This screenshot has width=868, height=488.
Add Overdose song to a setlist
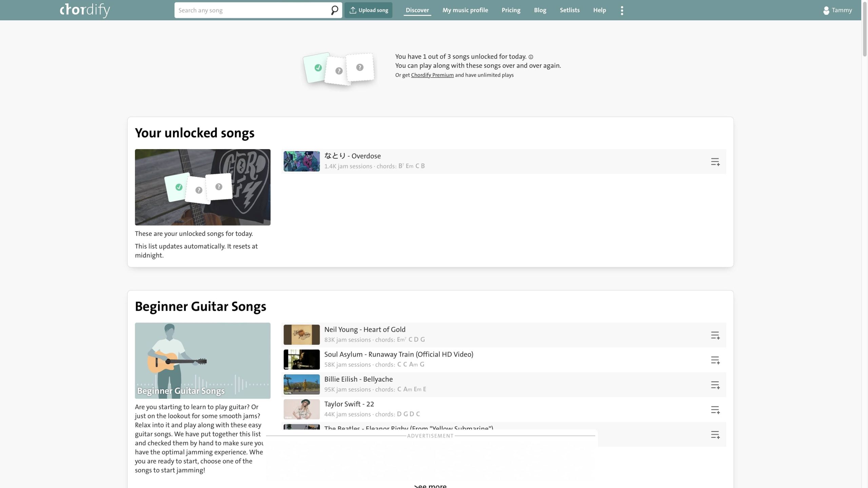pyautogui.click(x=715, y=162)
